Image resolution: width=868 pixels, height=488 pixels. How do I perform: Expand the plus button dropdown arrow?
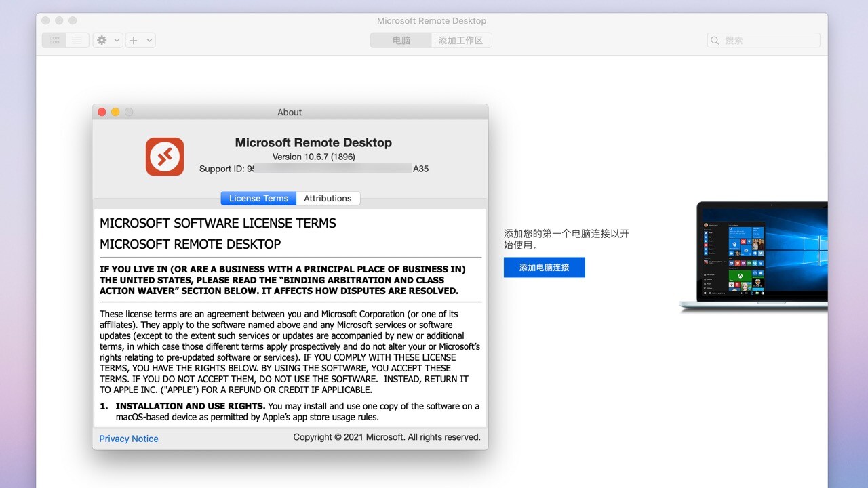tap(149, 40)
